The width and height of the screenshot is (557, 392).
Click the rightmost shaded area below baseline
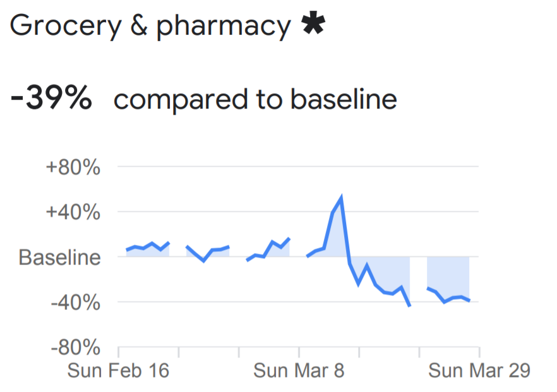[x=448, y=275]
